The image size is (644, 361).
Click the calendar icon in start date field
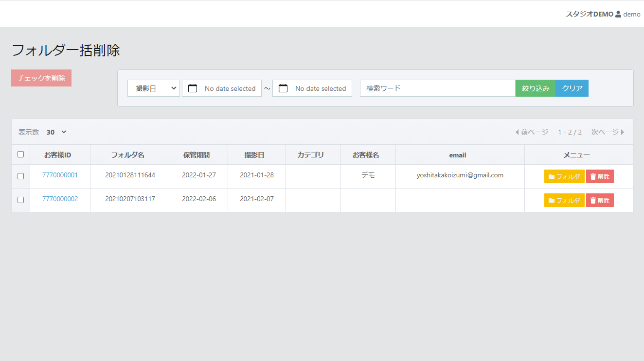pyautogui.click(x=193, y=88)
